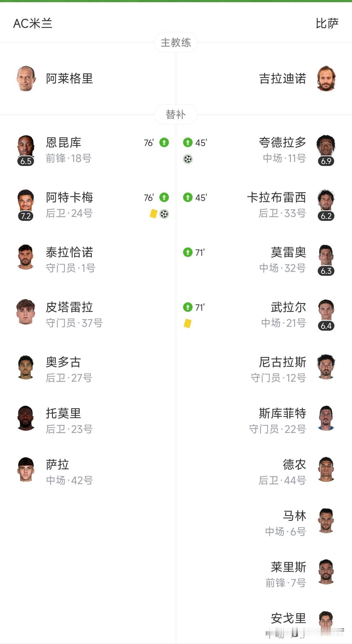Click Athekame's 76' substitution arrow icon

pyautogui.click(x=164, y=197)
